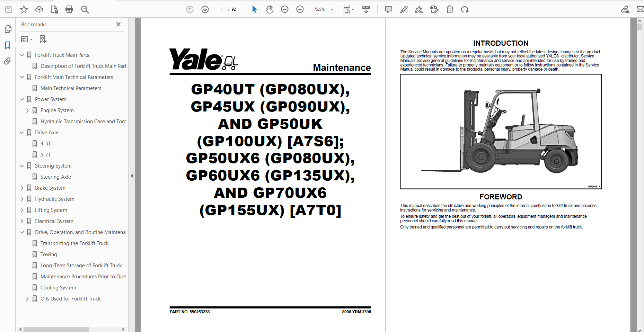This screenshot has height=332, width=644.
Task: Close the Bookmarks panel
Action: 118,24
